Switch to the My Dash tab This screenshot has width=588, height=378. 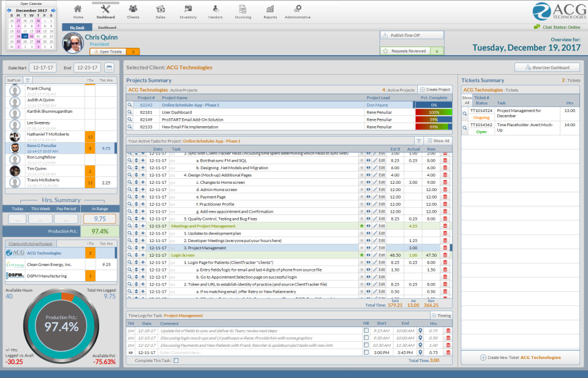point(77,28)
